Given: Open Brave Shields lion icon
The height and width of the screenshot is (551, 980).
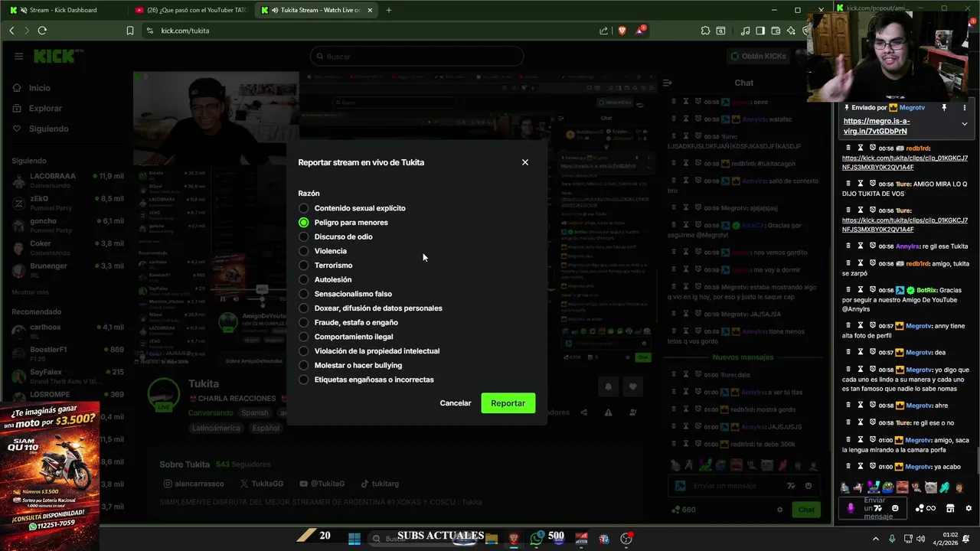Looking at the screenshot, I should 622,31.
